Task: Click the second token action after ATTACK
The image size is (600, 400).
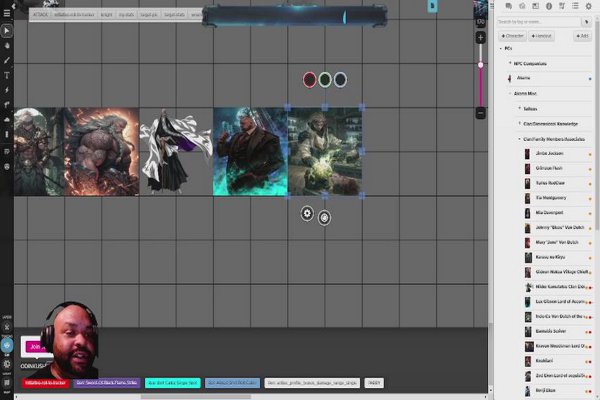Action: pos(74,15)
